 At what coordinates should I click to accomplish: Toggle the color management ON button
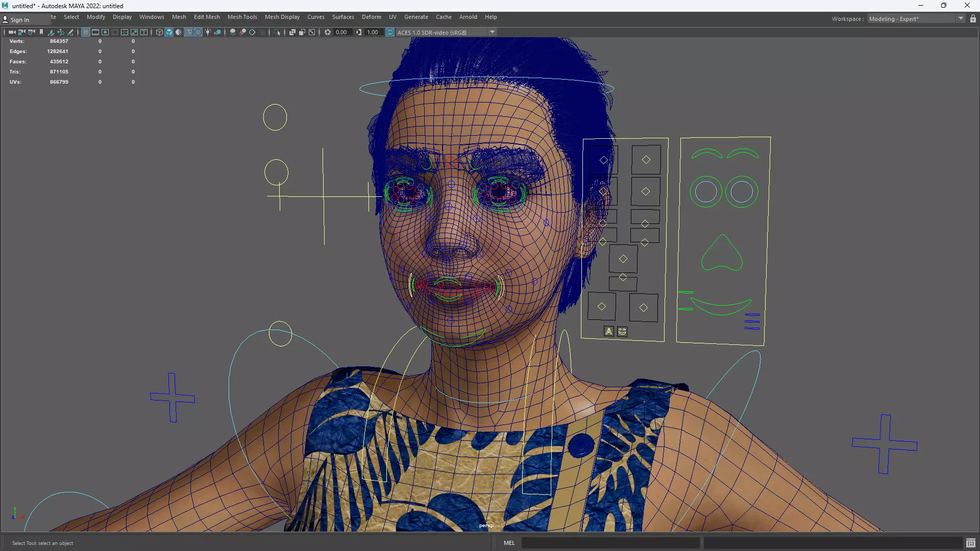point(390,32)
